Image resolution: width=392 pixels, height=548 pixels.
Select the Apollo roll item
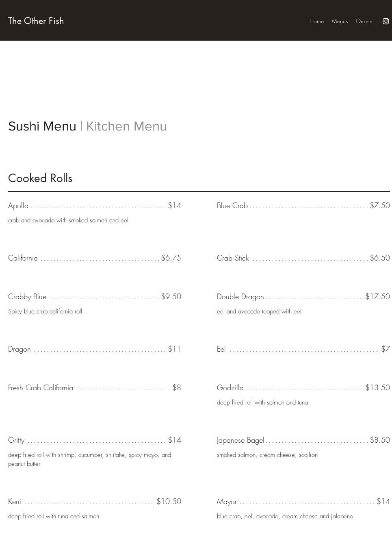coord(18,206)
